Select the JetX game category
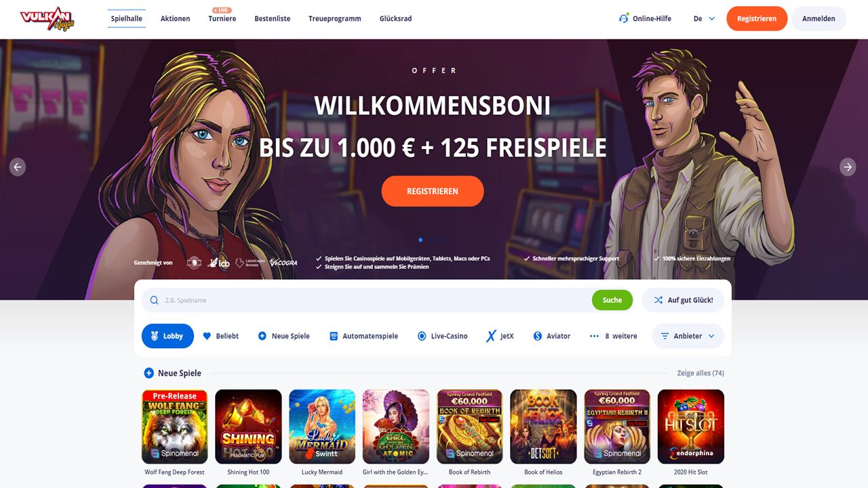 point(500,336)
